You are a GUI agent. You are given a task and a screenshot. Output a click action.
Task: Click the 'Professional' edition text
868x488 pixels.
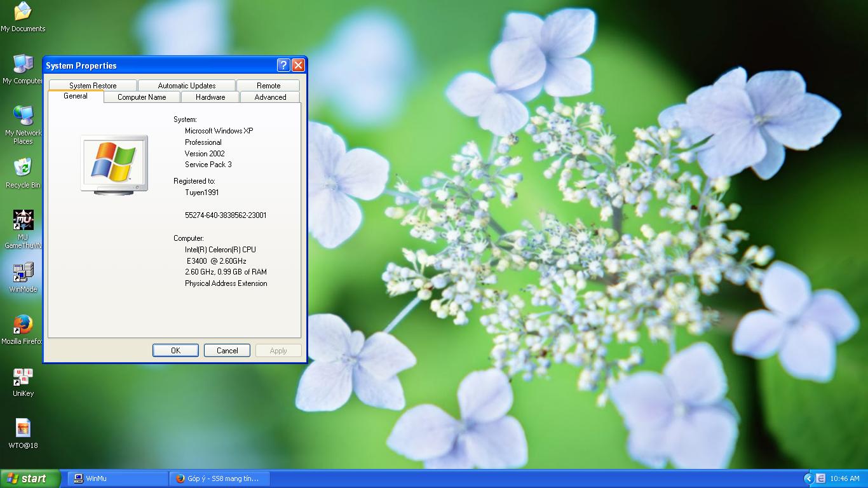coord(203,142)
